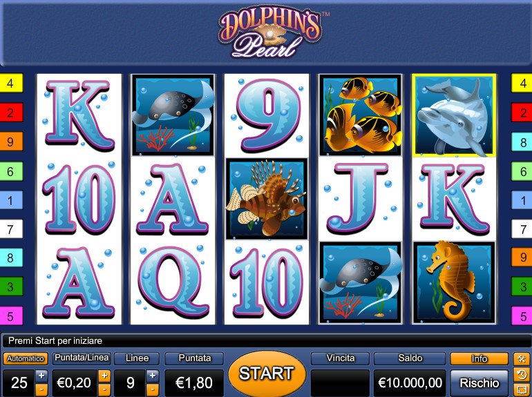Screen dimensions: 532x397
Task: Click the yellow tropical fish symbol
Action: pos(361,115)
